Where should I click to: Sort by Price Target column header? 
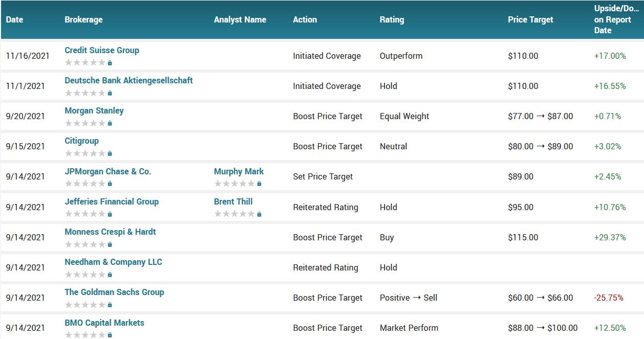click(x=530, y=20)
